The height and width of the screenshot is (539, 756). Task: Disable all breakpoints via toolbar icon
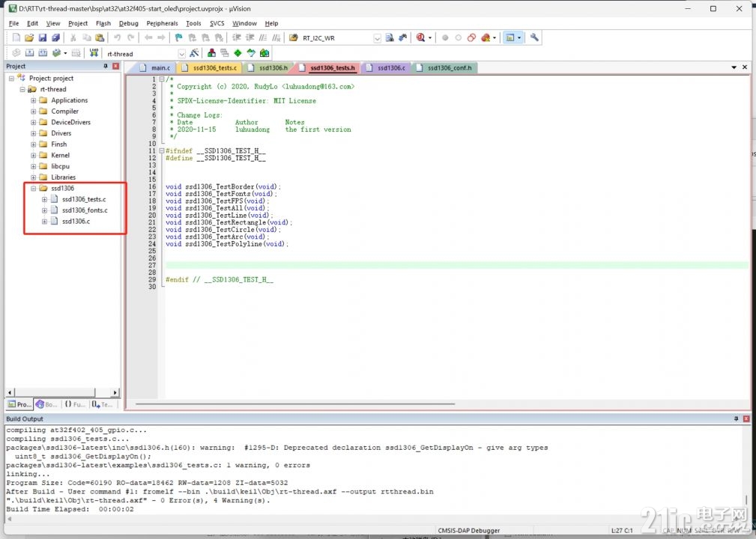(471, 37)
